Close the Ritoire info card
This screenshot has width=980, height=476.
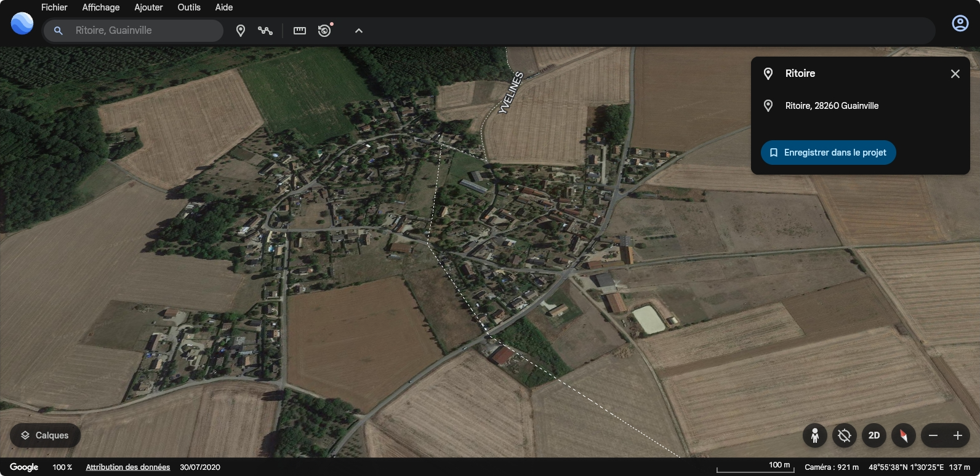955,74
